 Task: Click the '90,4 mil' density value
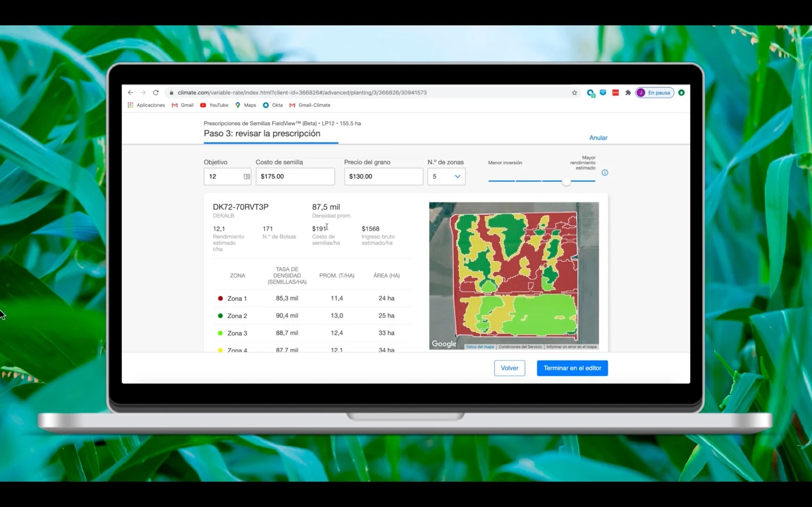[x=287, y=316]
